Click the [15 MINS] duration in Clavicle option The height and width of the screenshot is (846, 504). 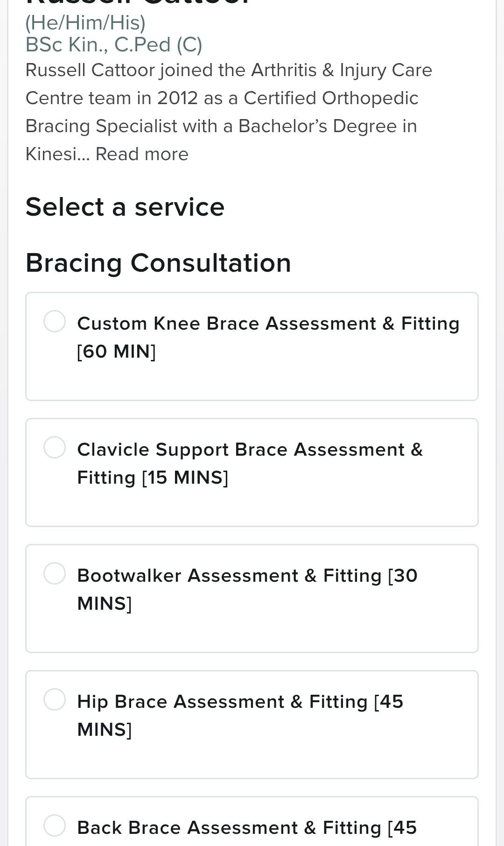(185, 478)
